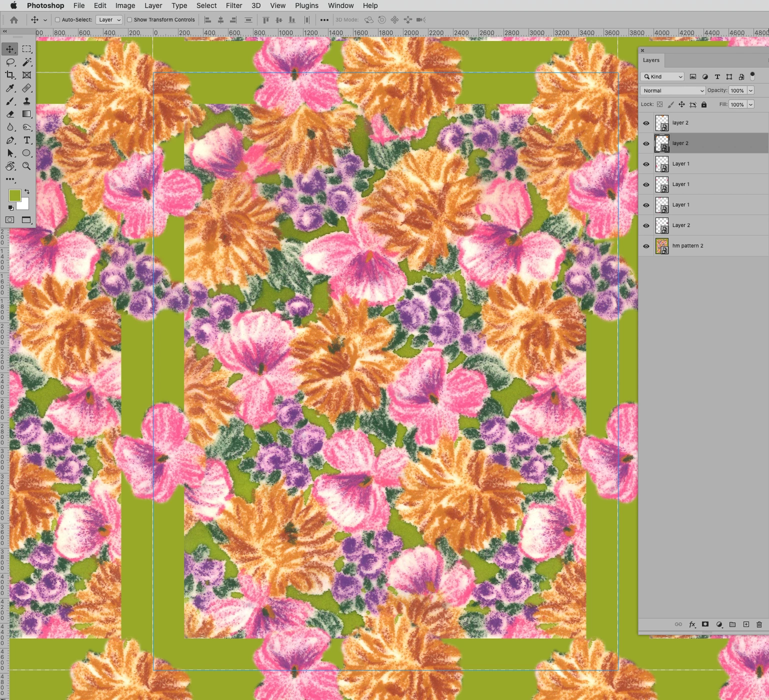Screen dimensions: 769x700
Task: Delete layer with trash icon
Action: coord(759,624)
